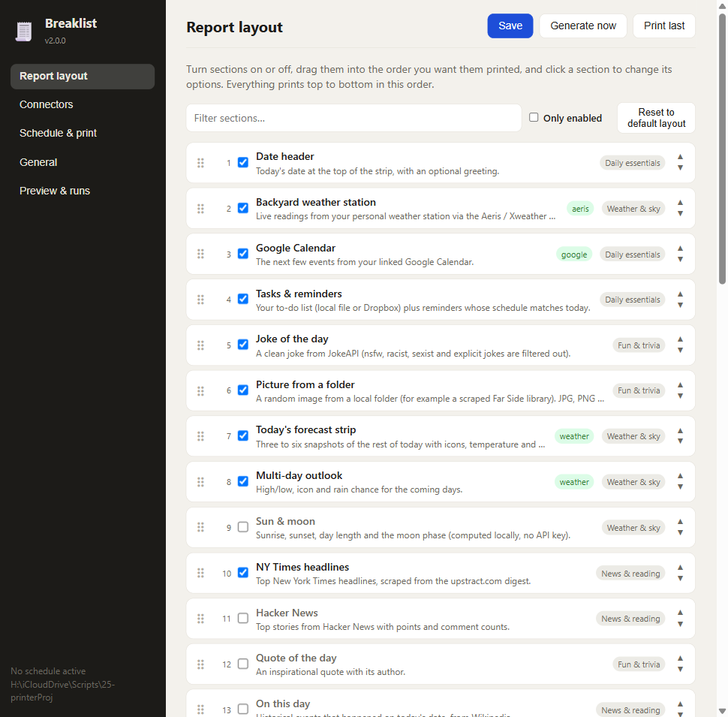
Task: Open Preview & runs page
Action: (82, 191)
